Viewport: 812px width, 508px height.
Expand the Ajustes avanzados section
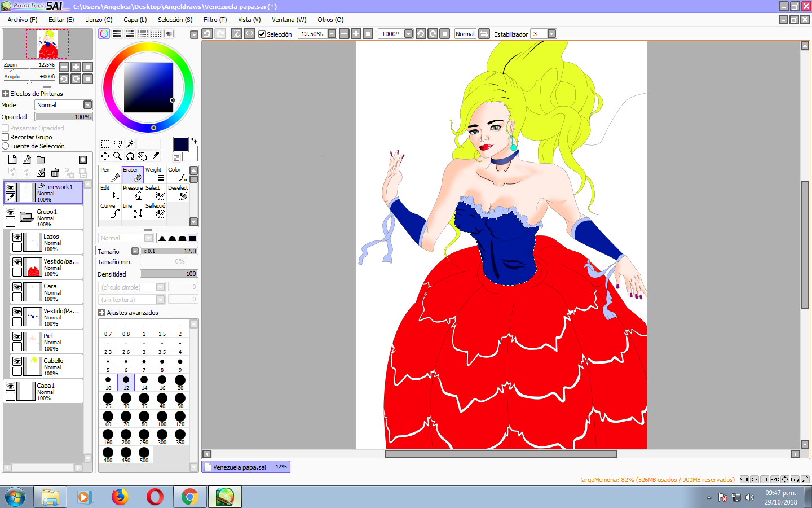click(102, 313)
